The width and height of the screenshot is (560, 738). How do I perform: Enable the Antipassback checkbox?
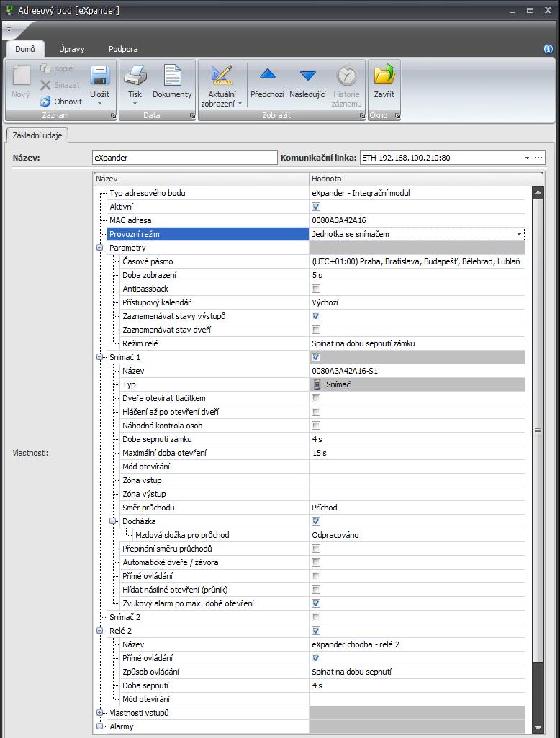pos(316,289)
